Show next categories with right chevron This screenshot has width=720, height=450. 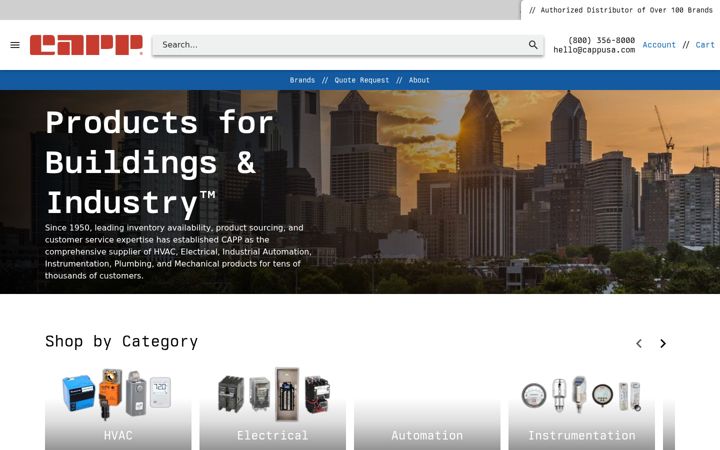(663, 343)
